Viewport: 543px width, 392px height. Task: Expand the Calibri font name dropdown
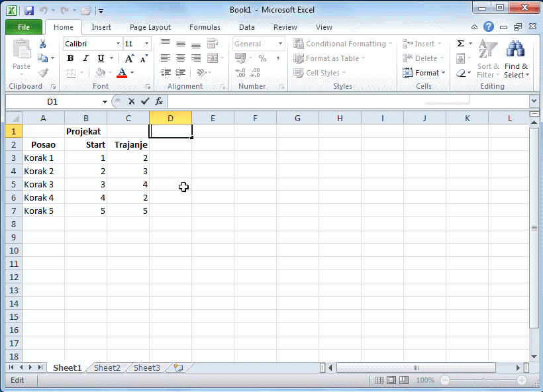(x=118, y=44)
